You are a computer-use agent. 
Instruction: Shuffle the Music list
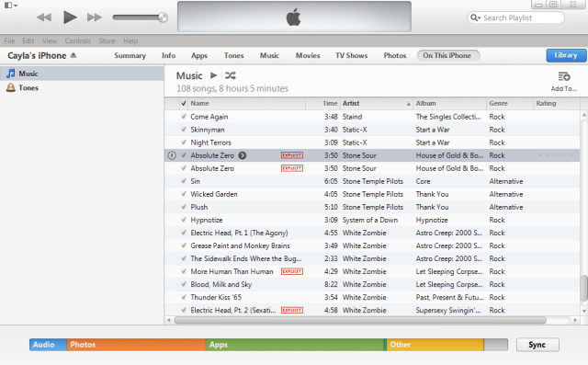pos(231,75)
